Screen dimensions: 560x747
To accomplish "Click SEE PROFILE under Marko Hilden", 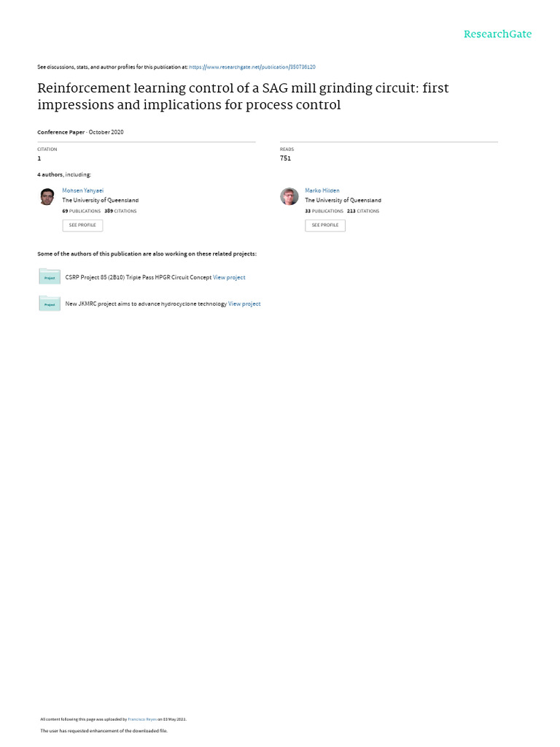I will 325,225.
